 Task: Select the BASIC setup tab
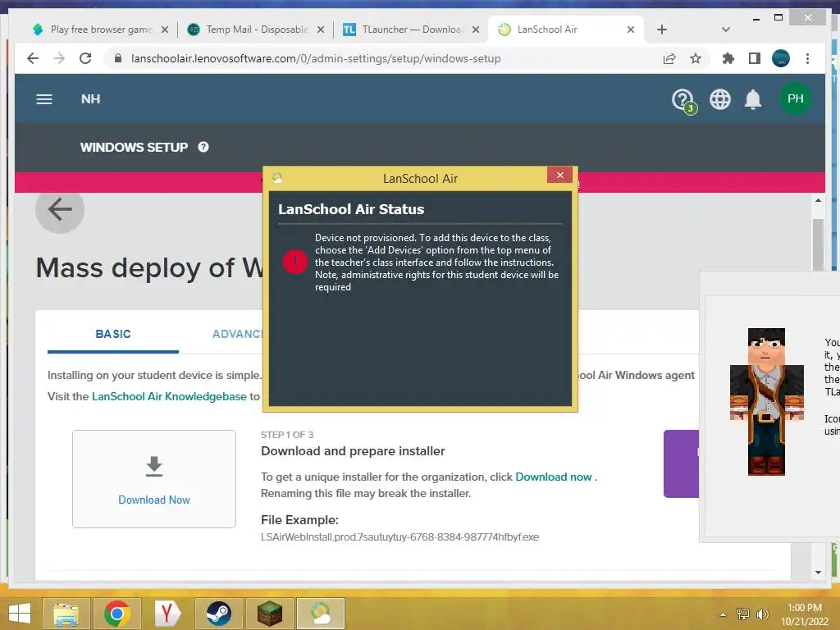[113, 335]
